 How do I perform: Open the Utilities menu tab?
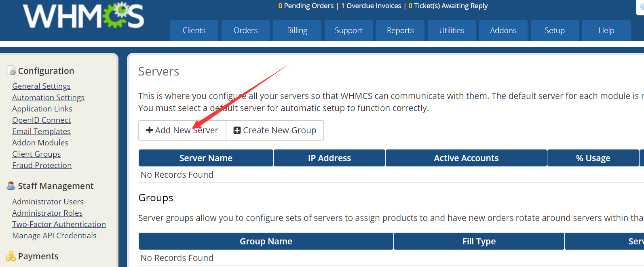pyautogui.click(x=452, y=30)
